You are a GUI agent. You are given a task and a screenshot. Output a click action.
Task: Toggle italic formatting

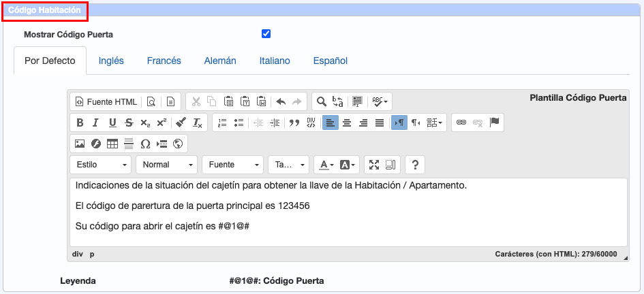pos(95,122)
